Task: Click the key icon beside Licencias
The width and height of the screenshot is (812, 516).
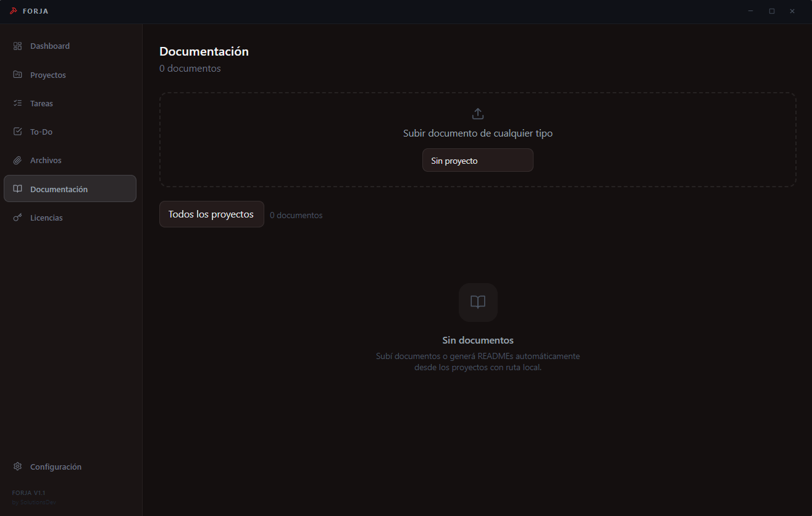Action: (17, 217)
